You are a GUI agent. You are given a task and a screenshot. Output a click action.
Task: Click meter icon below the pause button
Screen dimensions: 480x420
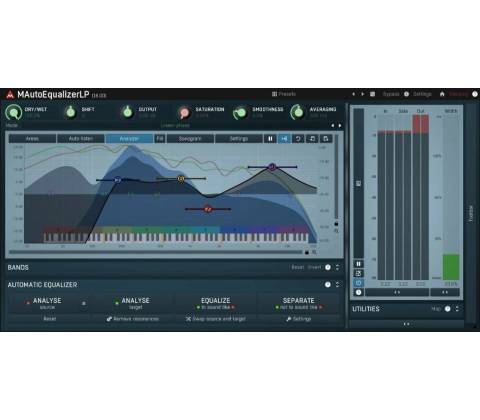(x=359, y=273)
